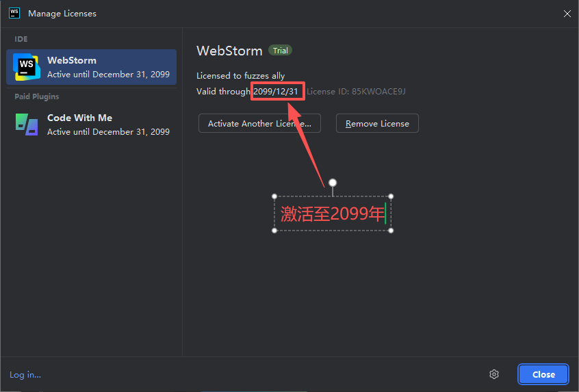The width and height of the screenshot is (579, 392).
Task: Click the Paid Plugins section header
Action: click(37, 96)
